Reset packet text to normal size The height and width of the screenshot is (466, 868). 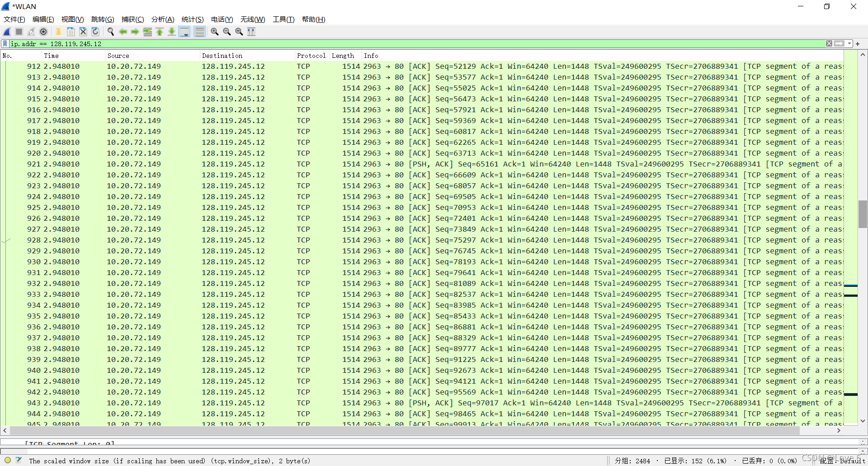239,32
